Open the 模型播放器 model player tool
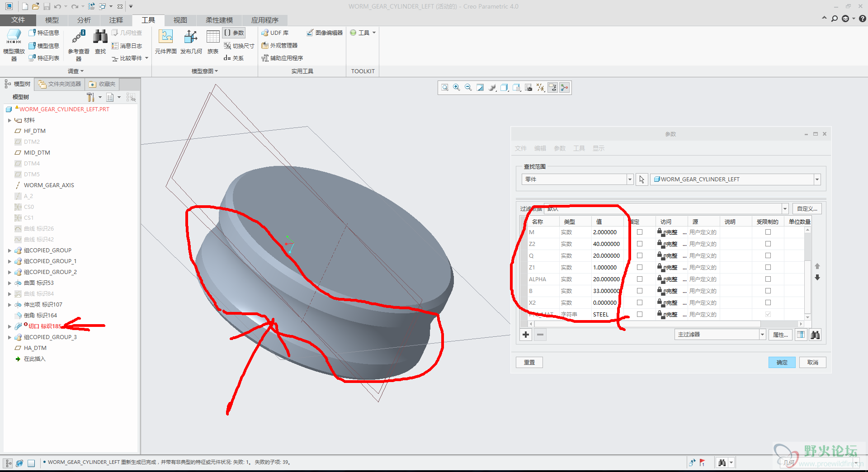 coord(14,45)
